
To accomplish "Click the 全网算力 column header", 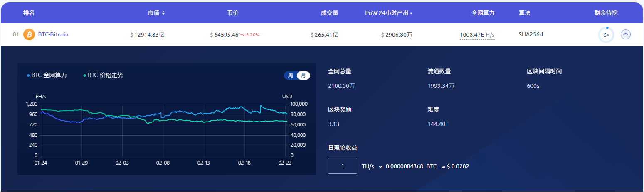I will click(483, 13).
